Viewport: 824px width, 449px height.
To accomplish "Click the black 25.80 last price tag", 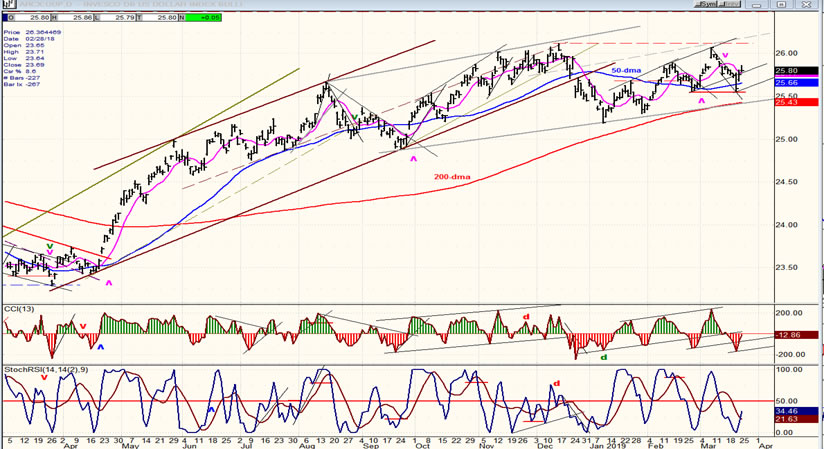I will pos(796,70).
